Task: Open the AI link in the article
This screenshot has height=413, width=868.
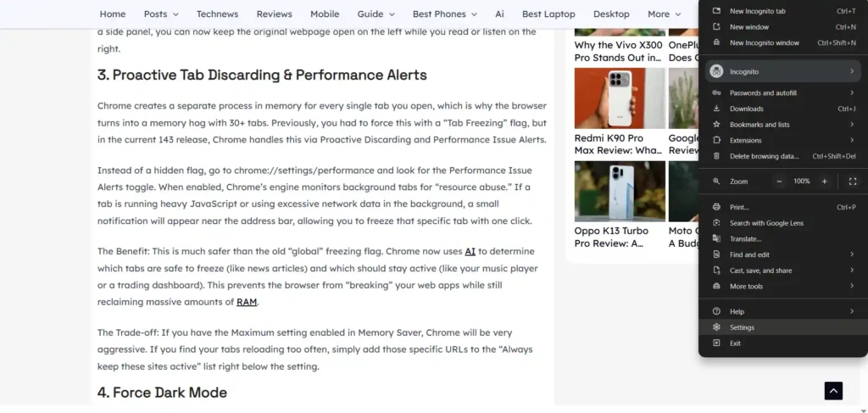Action: (470, 252)
